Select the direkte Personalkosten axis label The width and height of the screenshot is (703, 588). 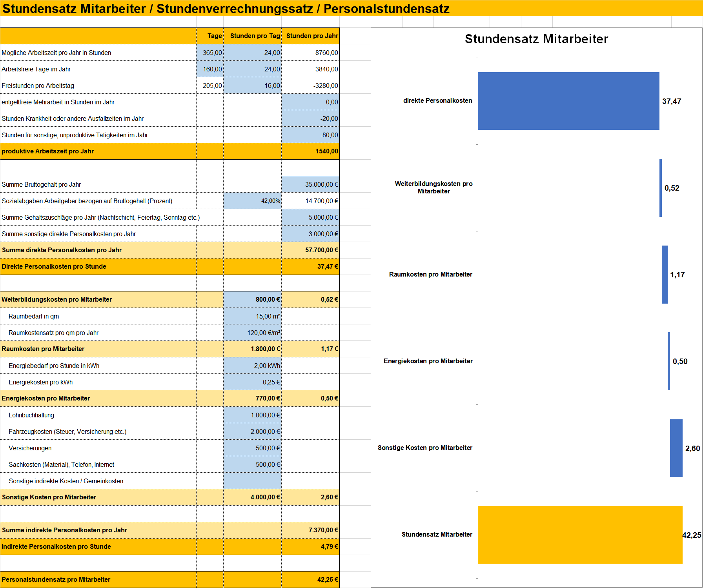click(x=438, y=100)
